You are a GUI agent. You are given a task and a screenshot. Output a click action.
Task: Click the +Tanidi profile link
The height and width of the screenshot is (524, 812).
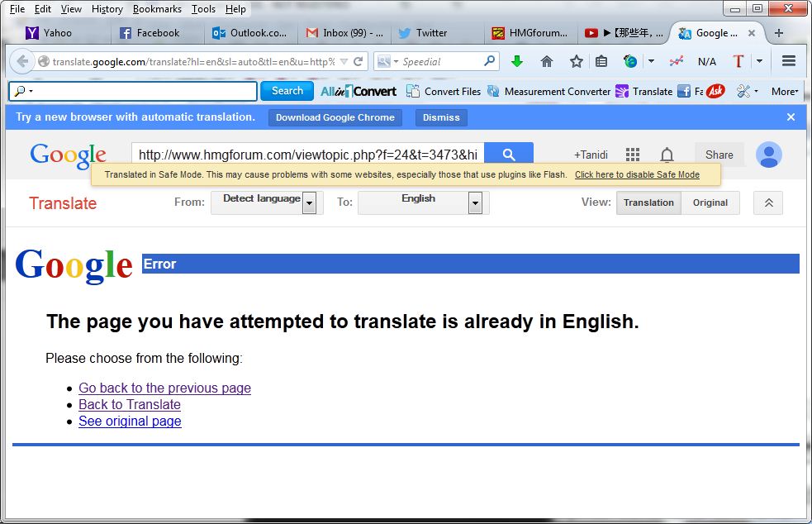(x=591, y=155)
